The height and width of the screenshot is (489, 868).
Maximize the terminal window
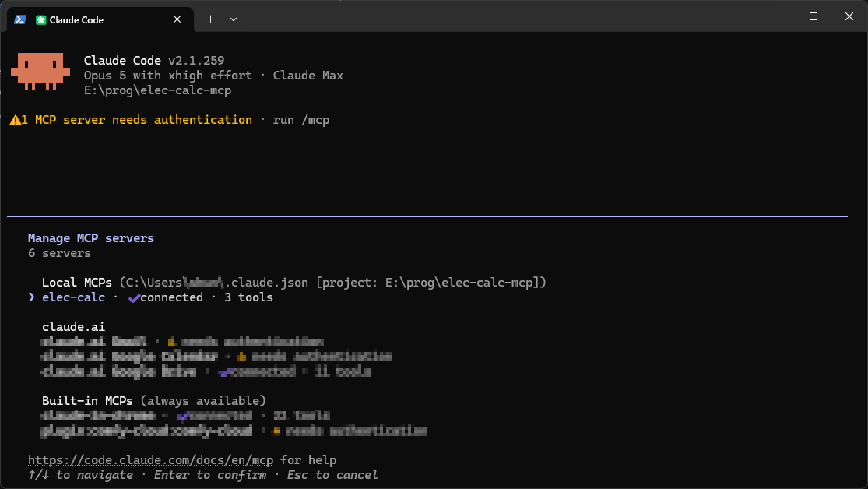[814, 16]
